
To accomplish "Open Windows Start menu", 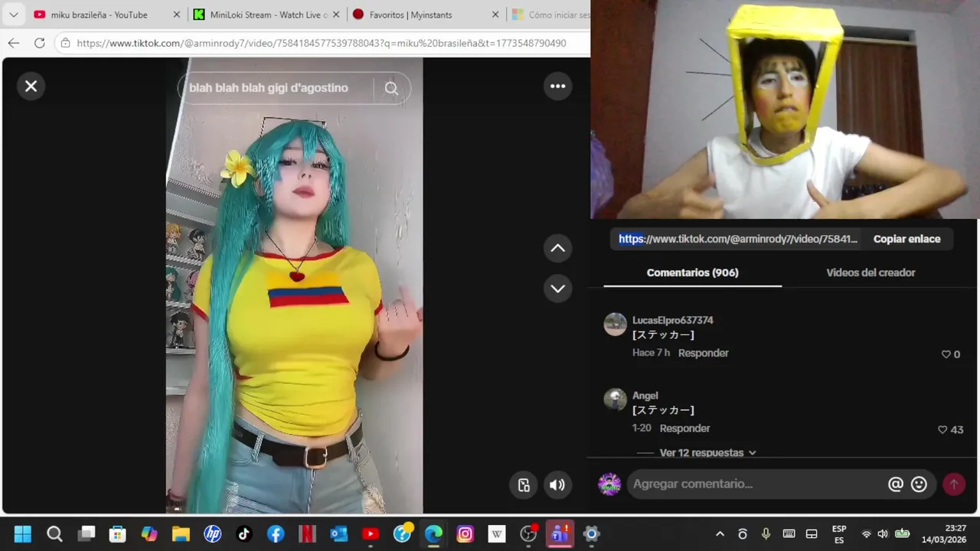I will click(x=23, y=533).
